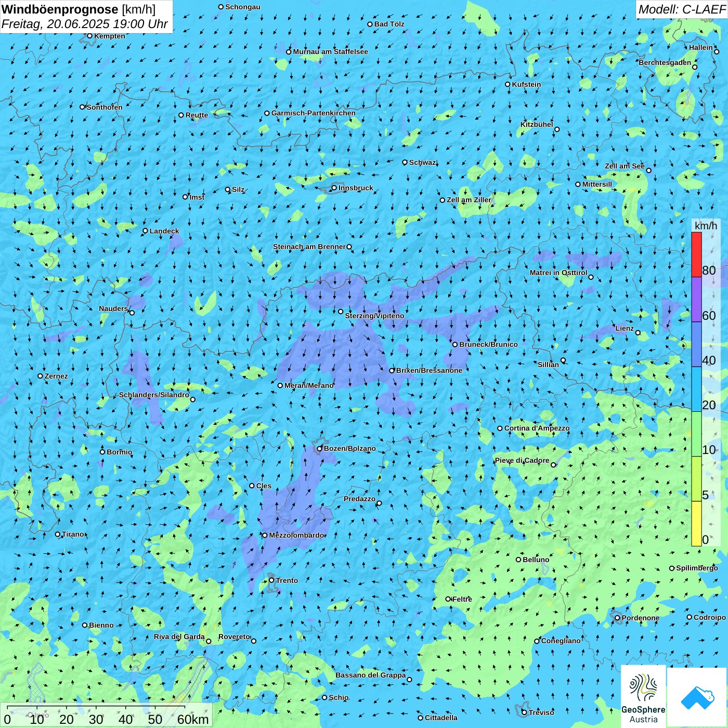Click the 'Zell am Ziller' label
Screen dimensions: 728x728
point(469,200)
